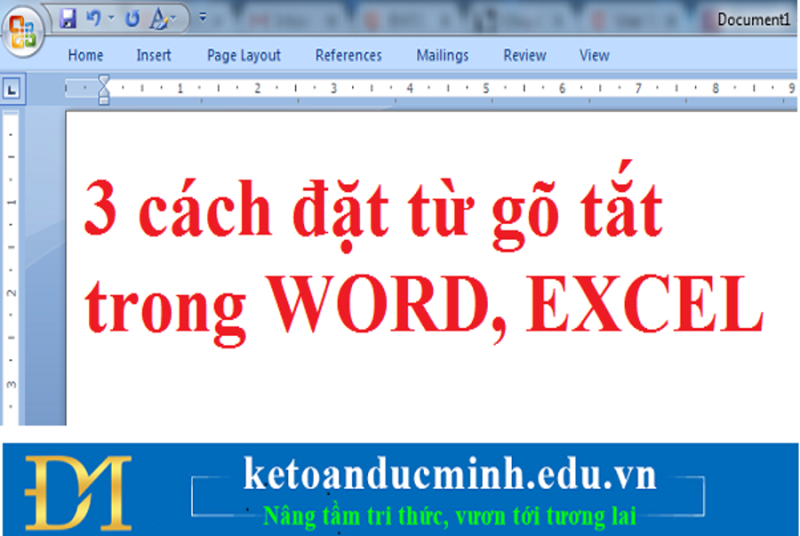
Task: Open the Undo history dropdown arrow
Action: [x=111, y=19]
